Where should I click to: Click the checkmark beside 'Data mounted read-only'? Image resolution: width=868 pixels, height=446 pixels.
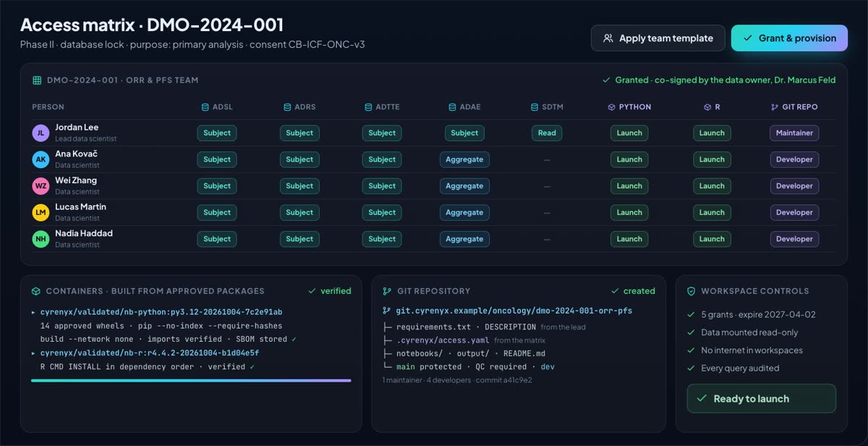(x=691, y=332)
